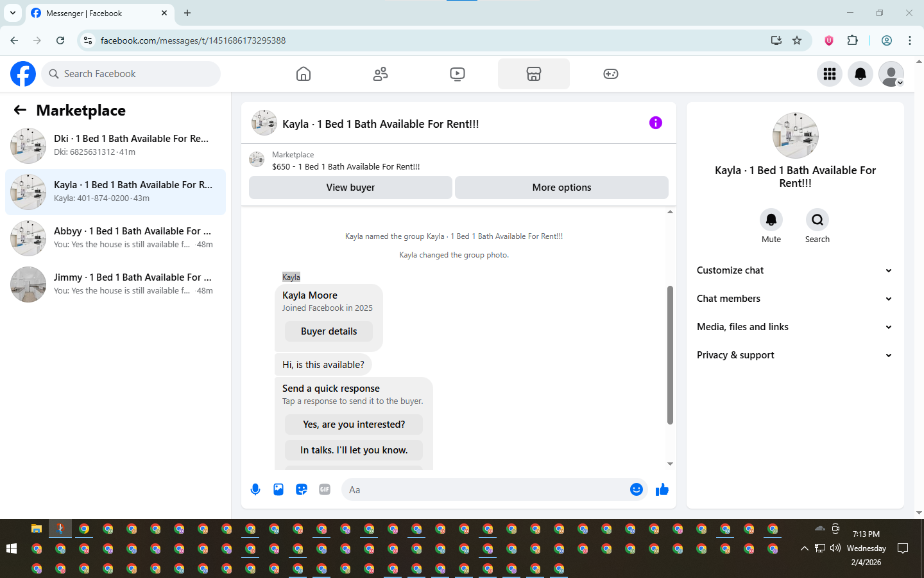Reload the page in the browser
Viewport: 924px width, 578px height.
pos(60,40)
